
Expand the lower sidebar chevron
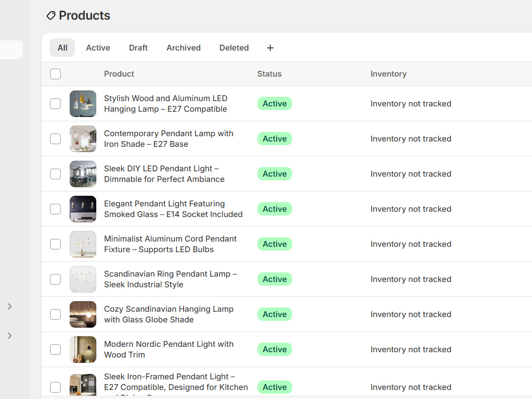click(10, 336)
